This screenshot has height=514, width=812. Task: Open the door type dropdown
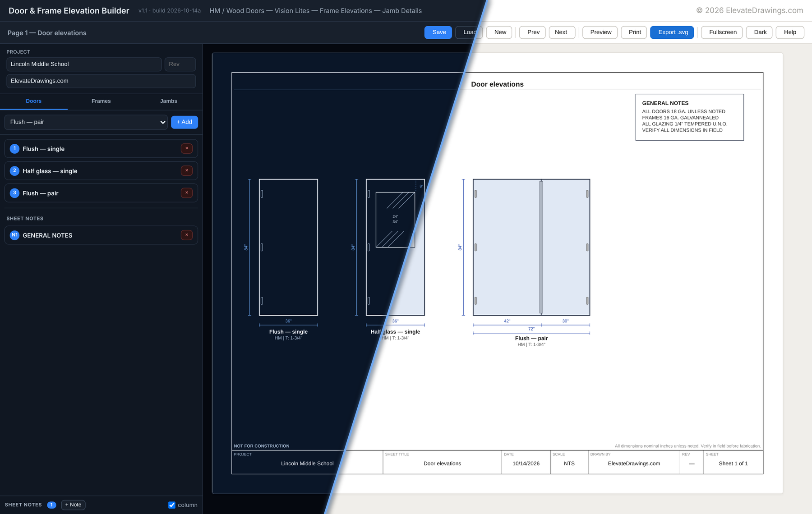pos(86,122)
